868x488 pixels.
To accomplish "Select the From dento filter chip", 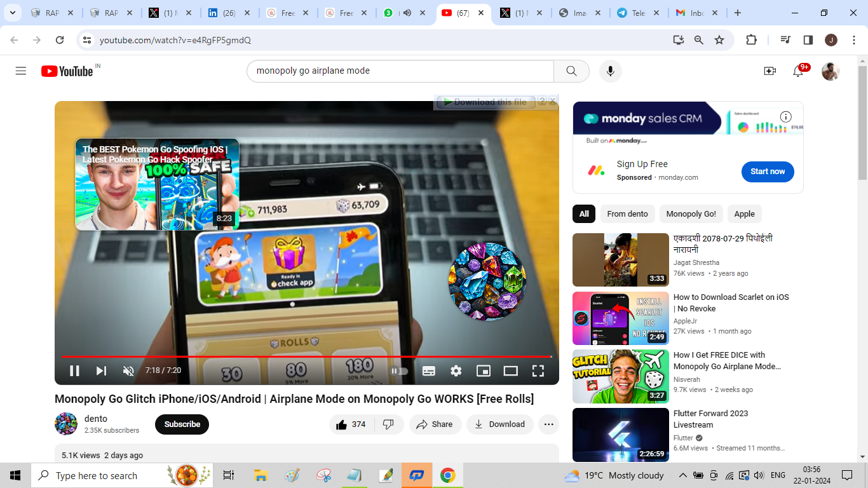I will coord(627,214).
